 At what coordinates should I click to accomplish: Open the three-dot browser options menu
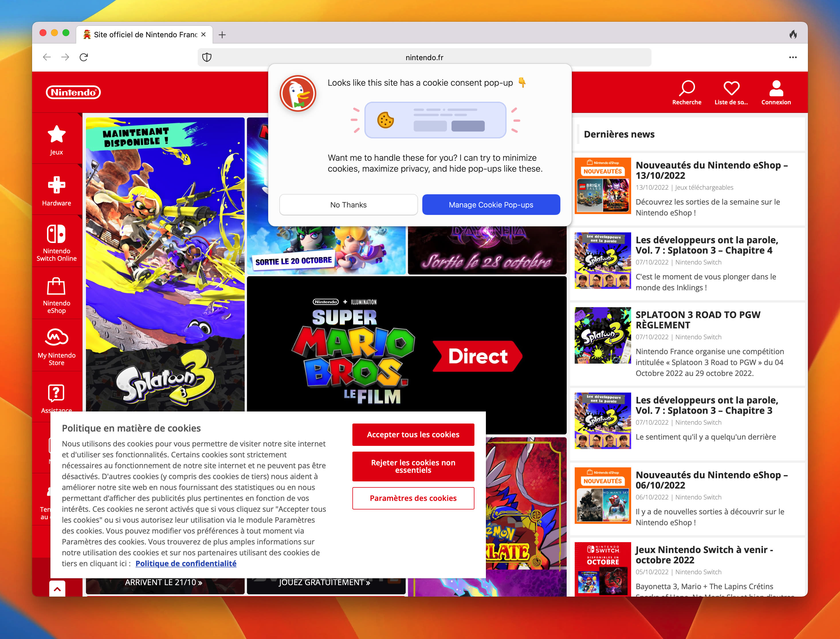tap(793, 57)
